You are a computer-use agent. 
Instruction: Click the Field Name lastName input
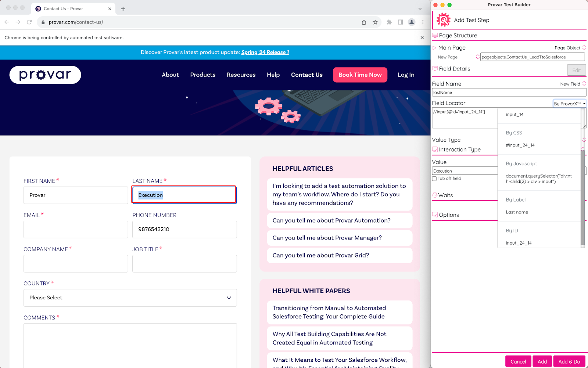coord(509,93)
